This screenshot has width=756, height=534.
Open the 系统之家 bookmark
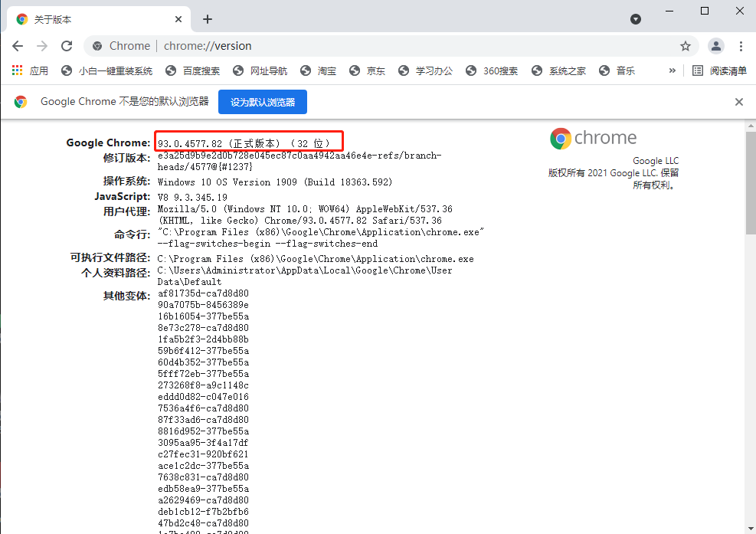[559, 71]
